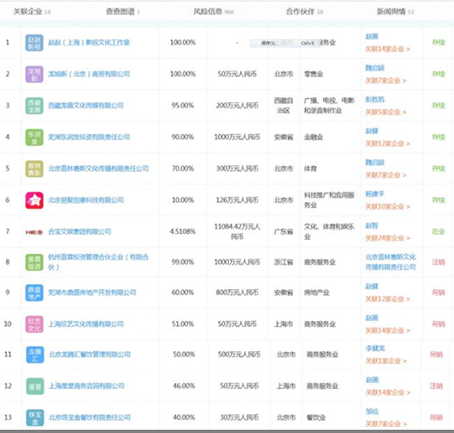Click the green 投资 logo in row 8
The image size is (454, 433).
click(x=34, y=262)
